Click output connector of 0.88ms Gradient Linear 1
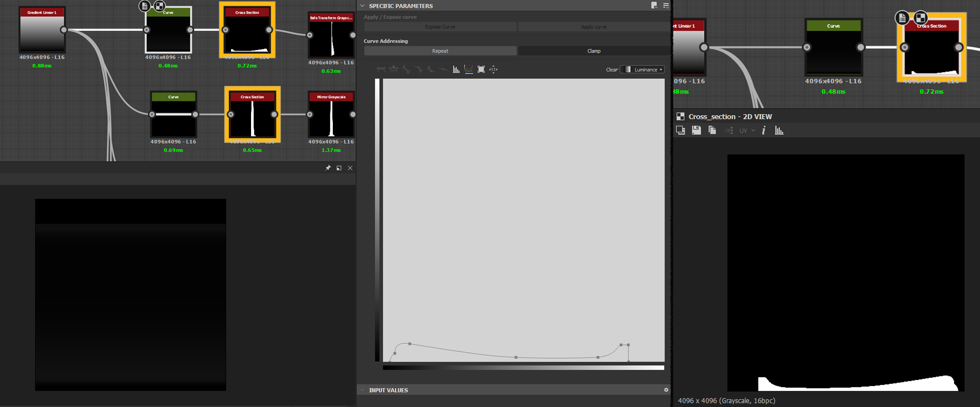 [64, 30]
